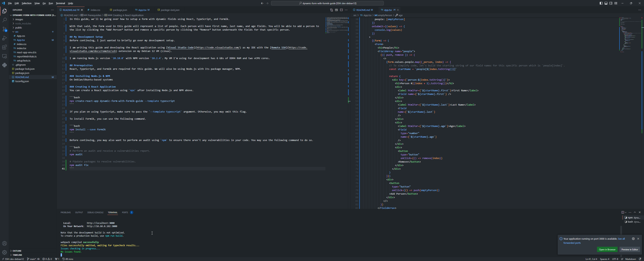Click Split Editor icon in left editor group
Image resolution: width=644 pixels, height=261 pixels.
point(341,10)
